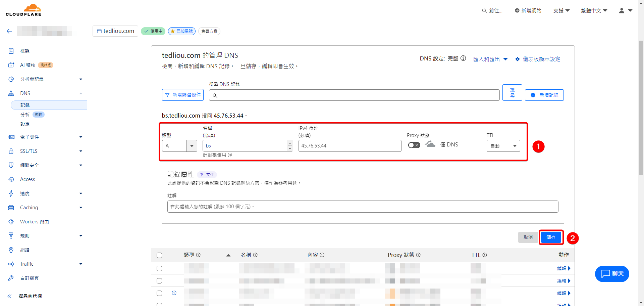Click the page vertical scrollbar
644x306 pixels.
pos(641,107)
